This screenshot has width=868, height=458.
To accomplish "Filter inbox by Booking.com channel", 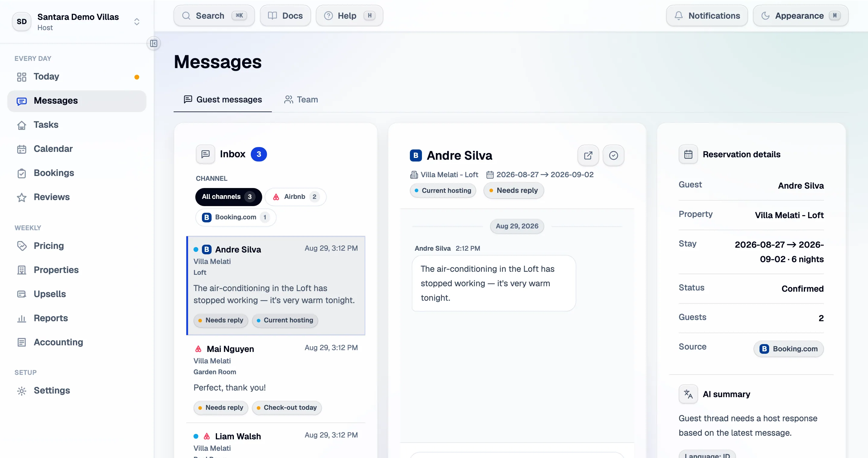I will pos(236,217).
